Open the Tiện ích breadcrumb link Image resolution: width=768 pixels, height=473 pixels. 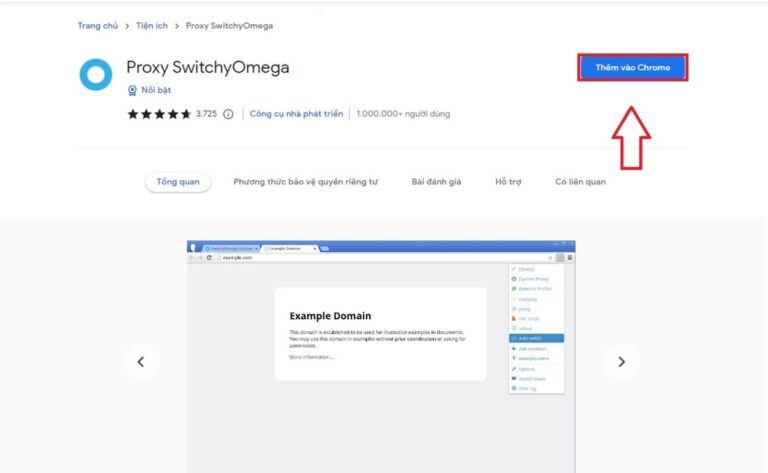[x=151, y=25]
